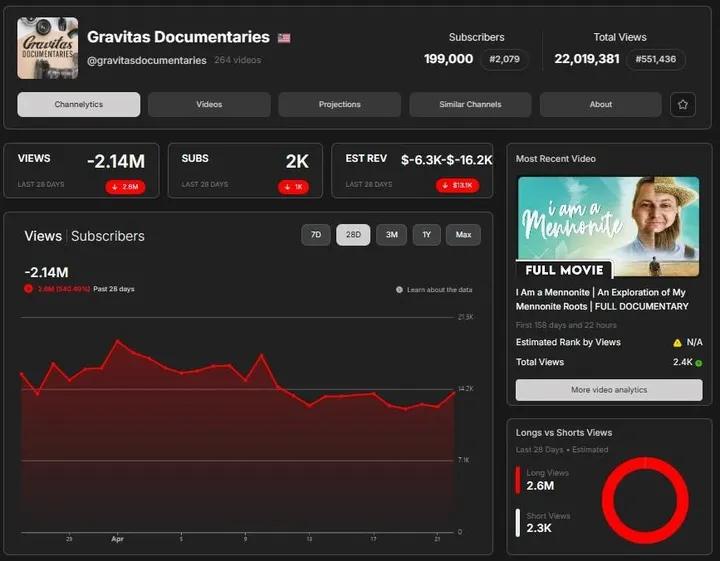Click the Longs vs Shorts Views heading

click(564, 433)
